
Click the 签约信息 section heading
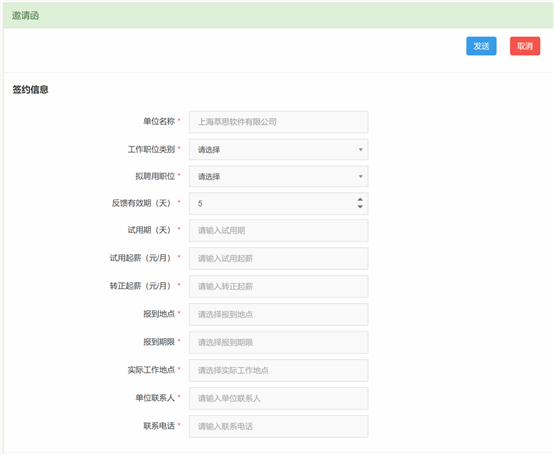(30, 90)
